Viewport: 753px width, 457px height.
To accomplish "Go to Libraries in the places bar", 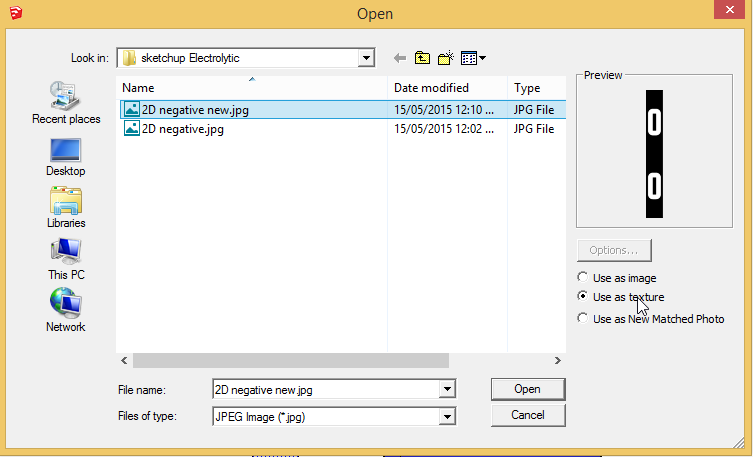I will coord(65,207).
